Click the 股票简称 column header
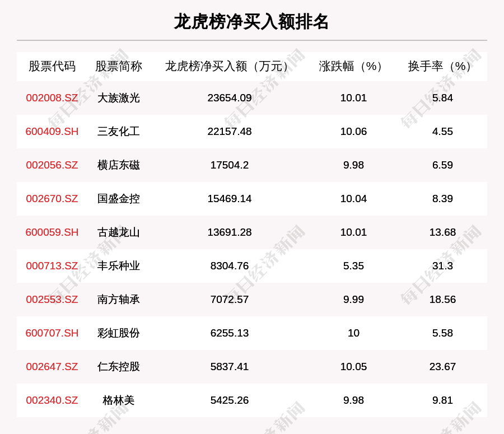 point(119,66)
